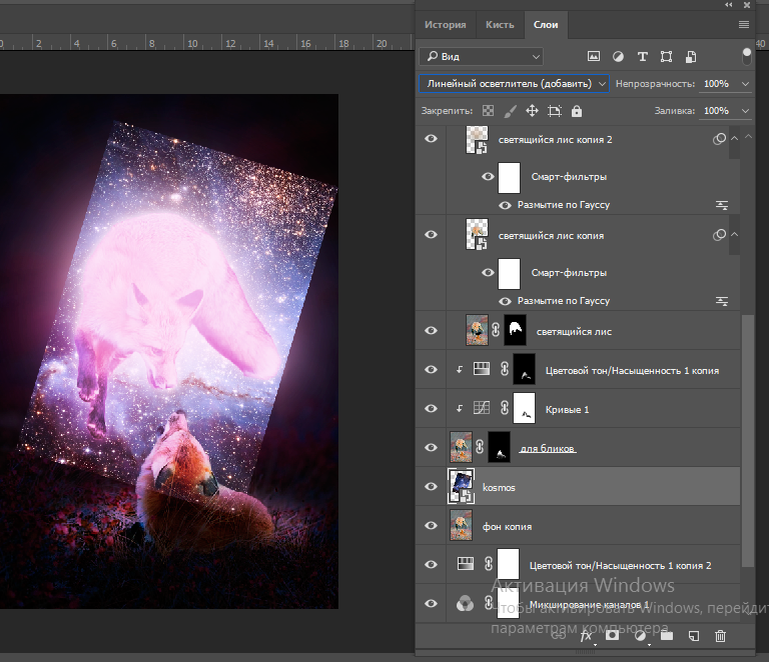Image resolution: width=769 pixels, height=662 pixels.
Task: Create a new layer icon
Action: point(693,636)
